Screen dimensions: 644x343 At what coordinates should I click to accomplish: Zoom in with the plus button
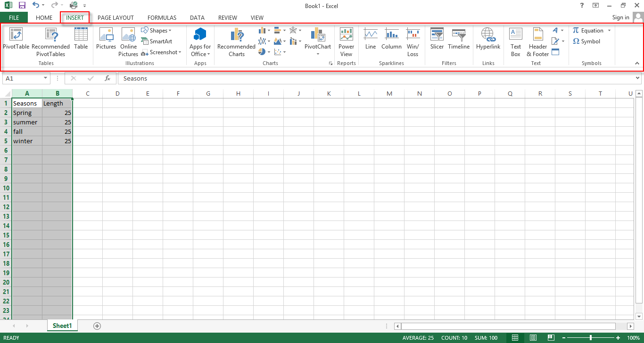(x=618, y=338)
